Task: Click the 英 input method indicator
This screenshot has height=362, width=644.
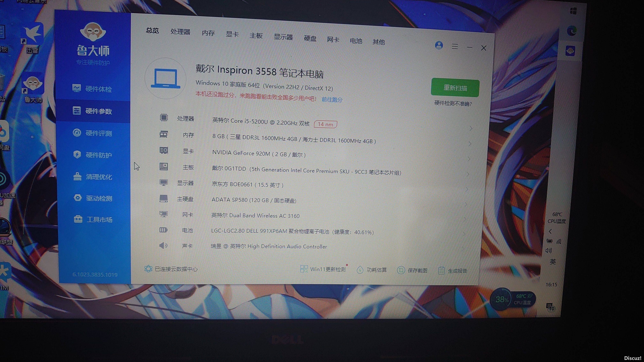Action: 553,262
